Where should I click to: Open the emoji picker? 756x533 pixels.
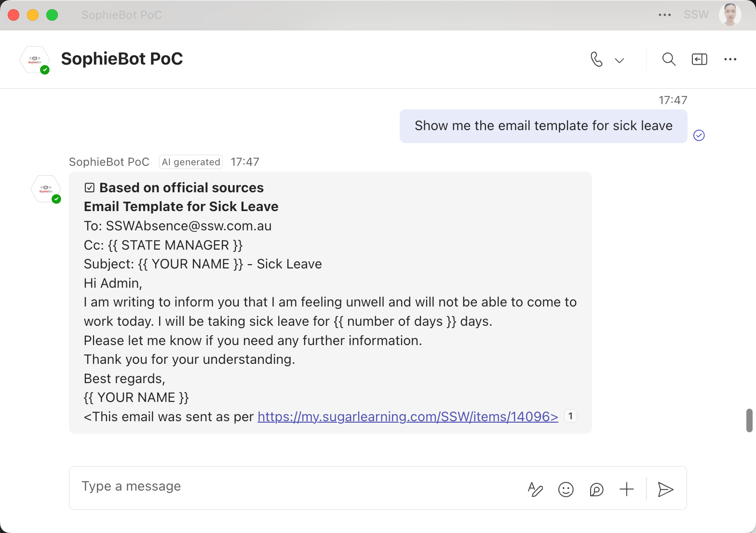(566, 490)
